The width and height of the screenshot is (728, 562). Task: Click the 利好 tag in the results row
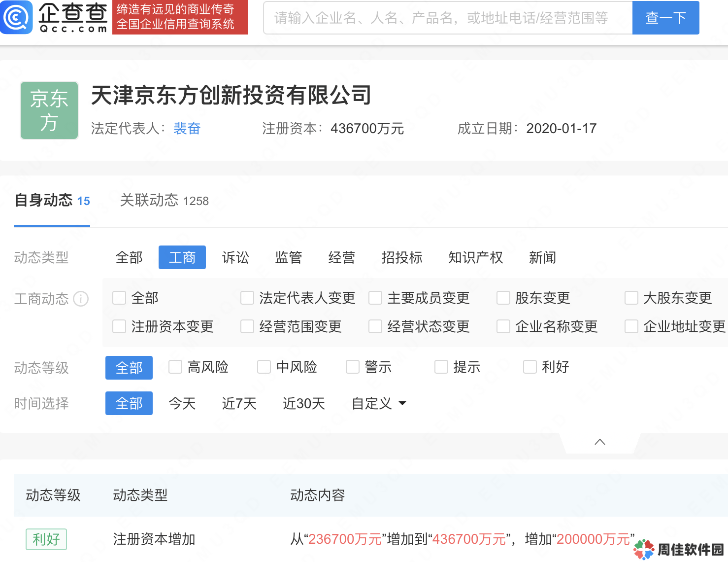click(46, 539)
